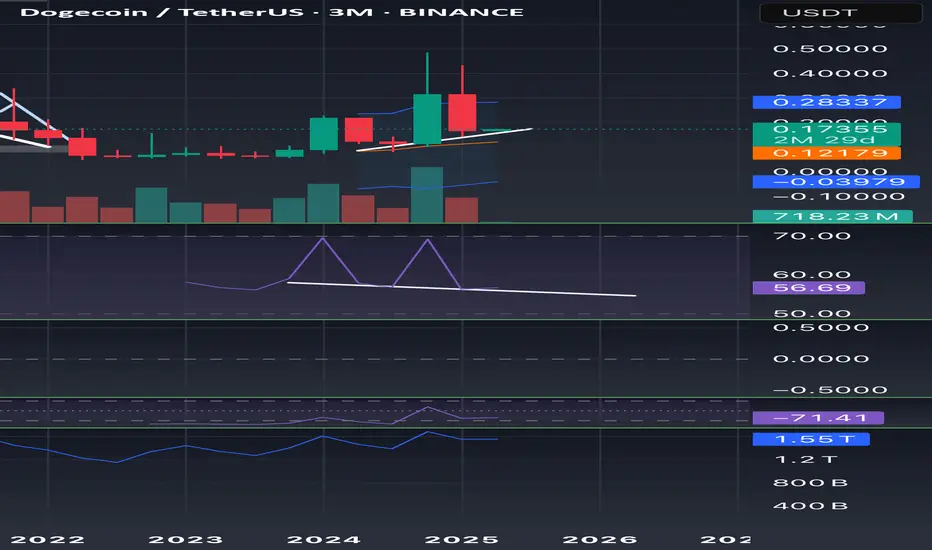Click the 2025 label on the time axis
This screenshot has width=932, height=550.
coord(462,540)
